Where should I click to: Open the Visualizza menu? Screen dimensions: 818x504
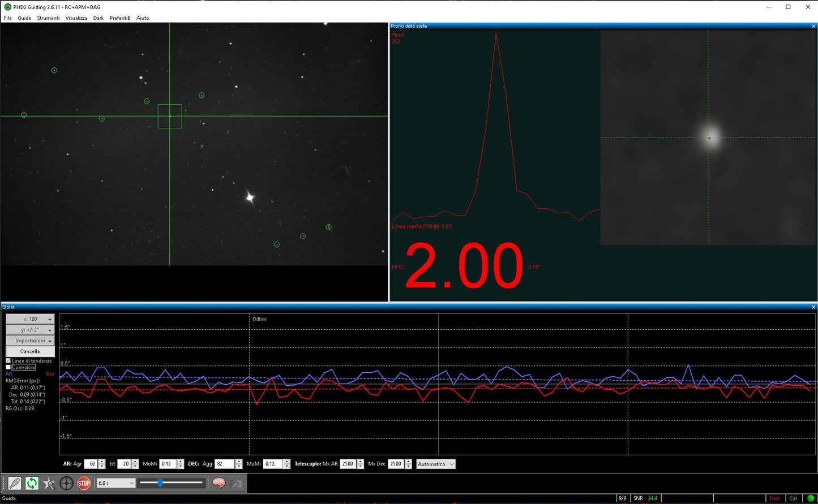76,18
